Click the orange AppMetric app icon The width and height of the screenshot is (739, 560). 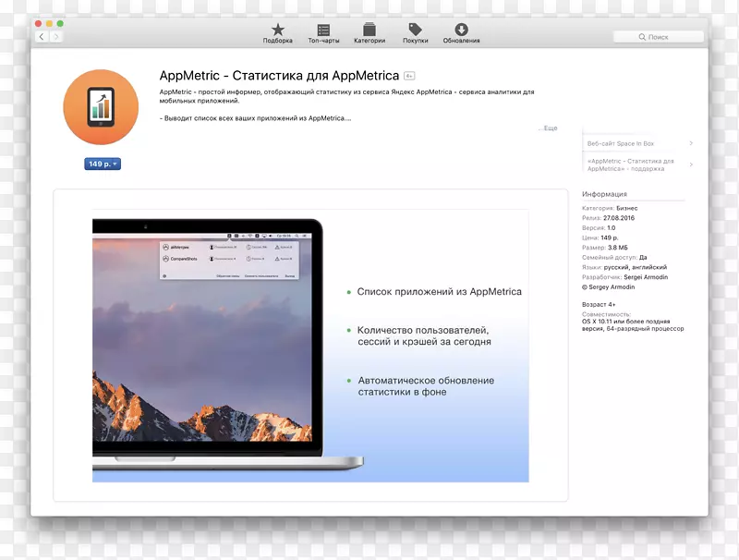101,107
